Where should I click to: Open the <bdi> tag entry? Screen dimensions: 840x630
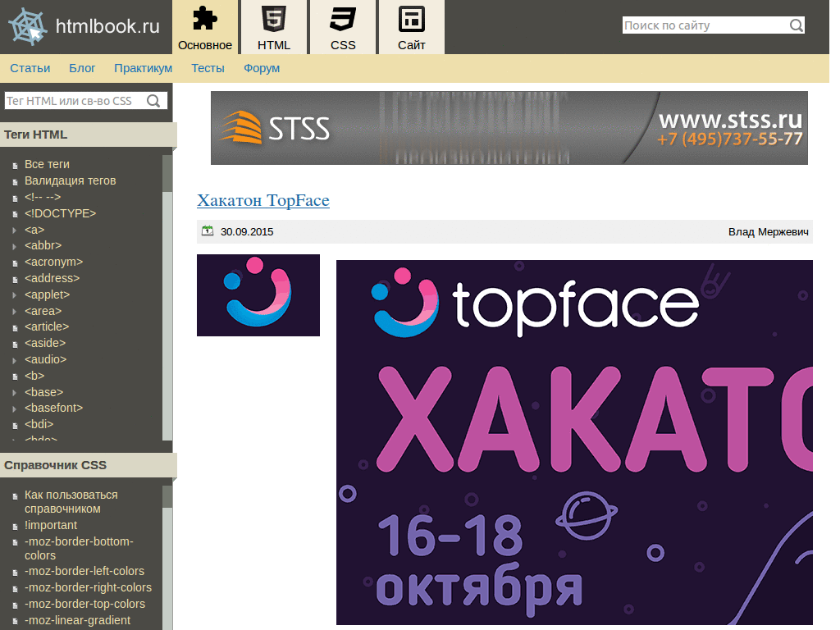tap(39, 424)
